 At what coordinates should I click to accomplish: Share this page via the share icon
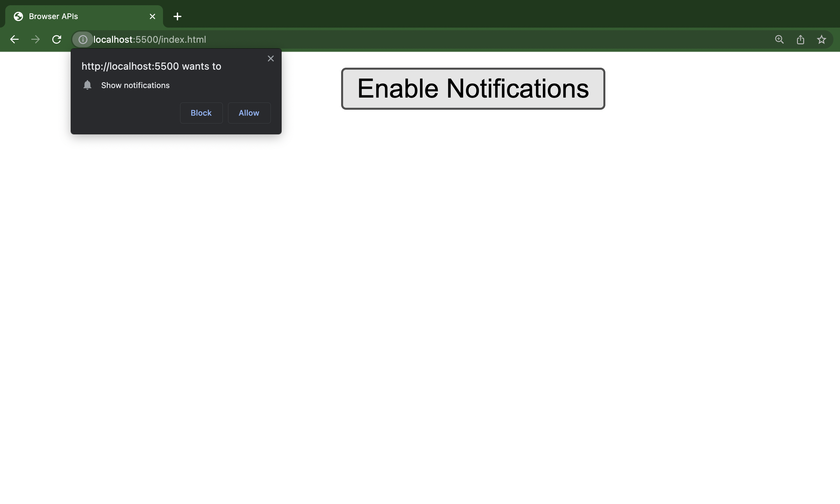[x=800, y=39]
